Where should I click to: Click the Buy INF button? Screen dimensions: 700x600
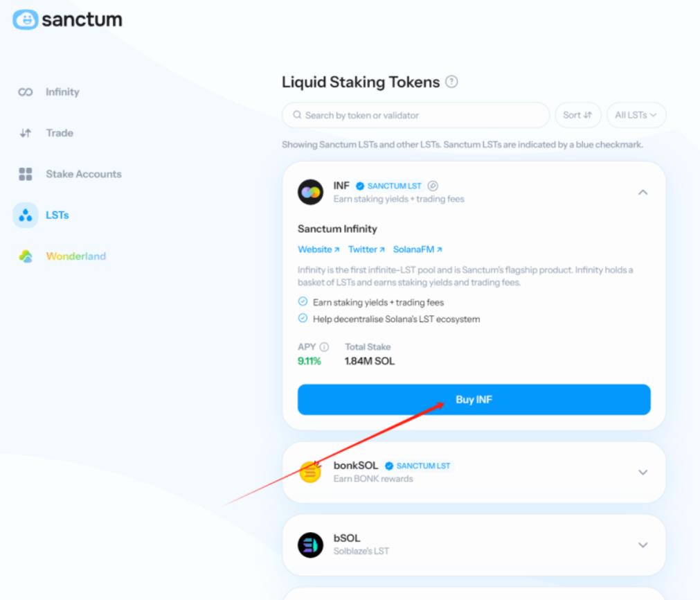[474, 399]
